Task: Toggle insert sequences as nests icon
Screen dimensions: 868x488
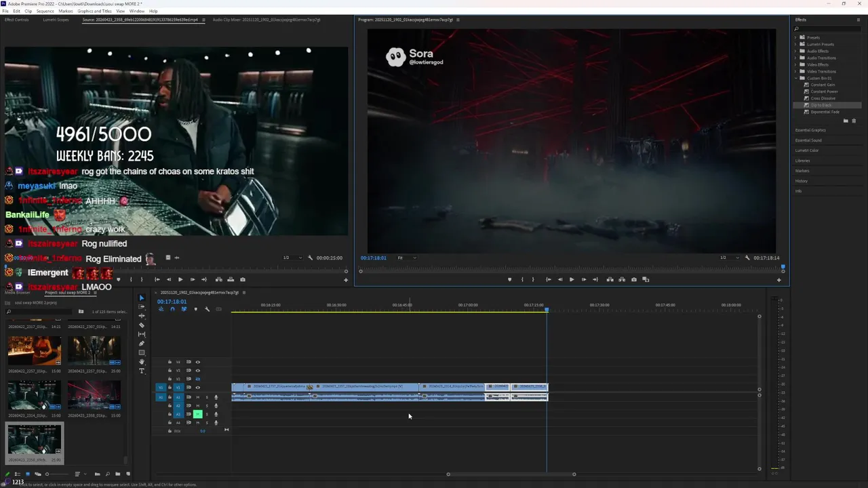Action: (161, 309)
